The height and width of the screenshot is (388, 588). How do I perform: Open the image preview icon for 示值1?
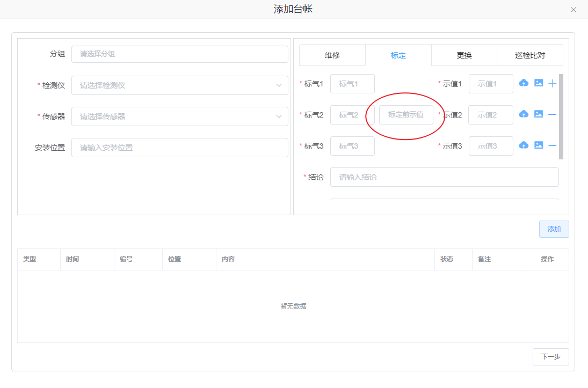tap(539, 83)
